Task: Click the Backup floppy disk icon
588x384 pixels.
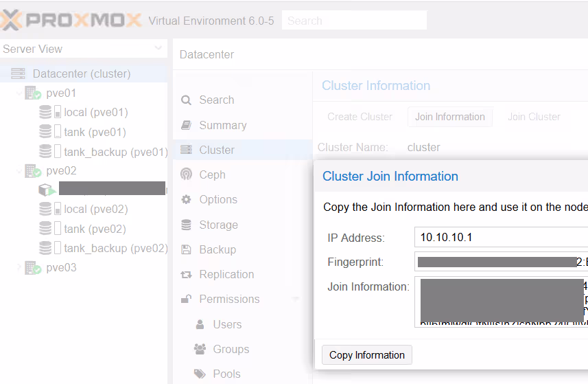Action: point(186,249)
